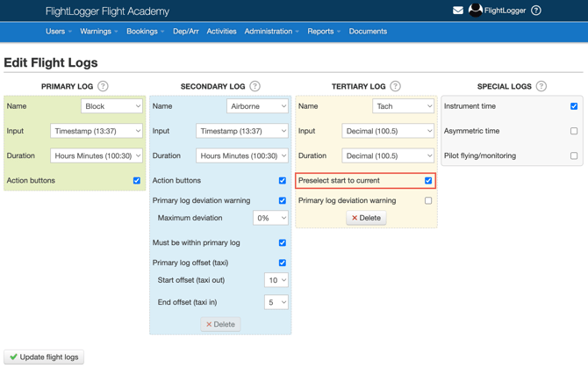588x368 pixels.
Task: Open Special Logs help question mark
Action: coord(541,86)
